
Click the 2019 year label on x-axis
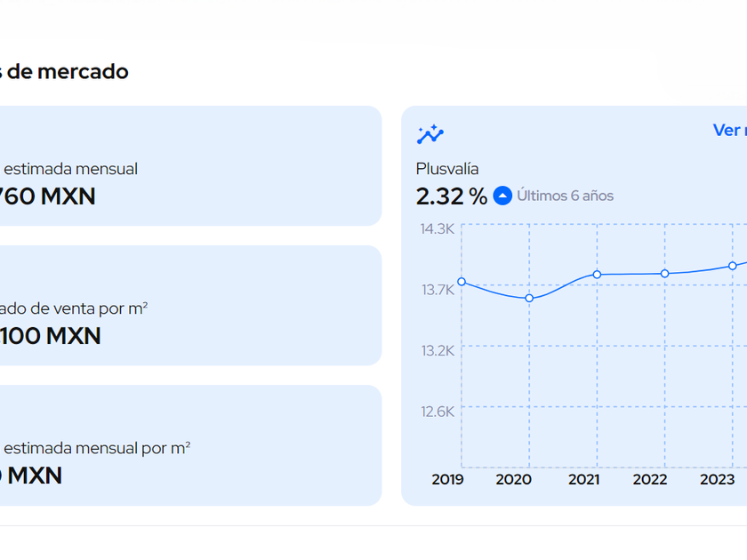[x=447, y=480]
